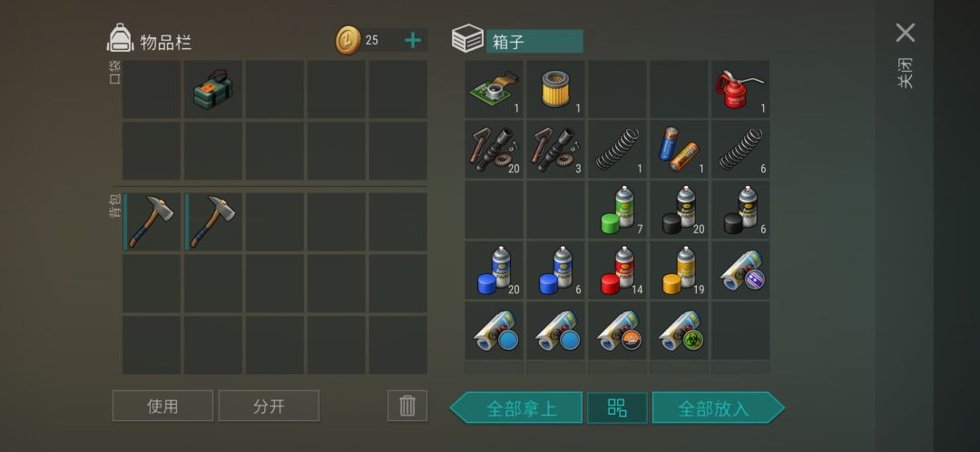Tap the trash can delete button

tap(407, 406)
